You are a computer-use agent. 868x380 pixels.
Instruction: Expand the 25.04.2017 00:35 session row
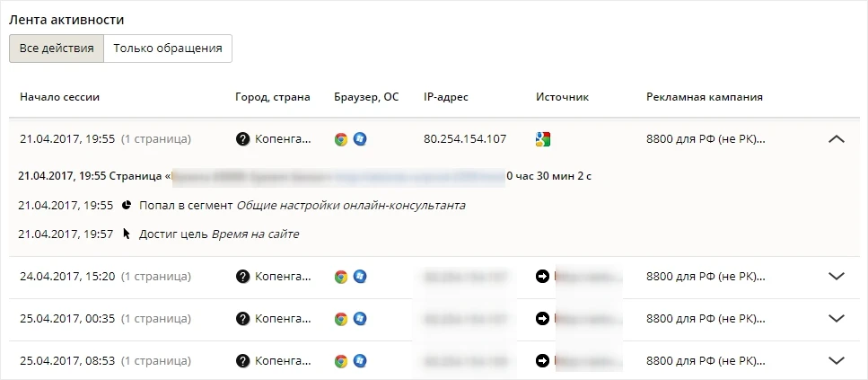837,319
